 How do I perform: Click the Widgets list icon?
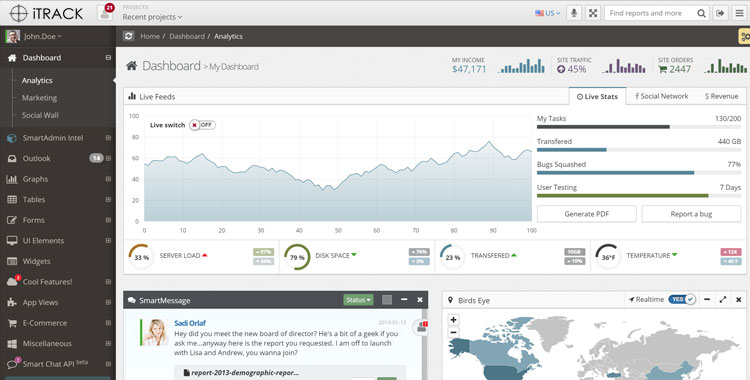12,261
